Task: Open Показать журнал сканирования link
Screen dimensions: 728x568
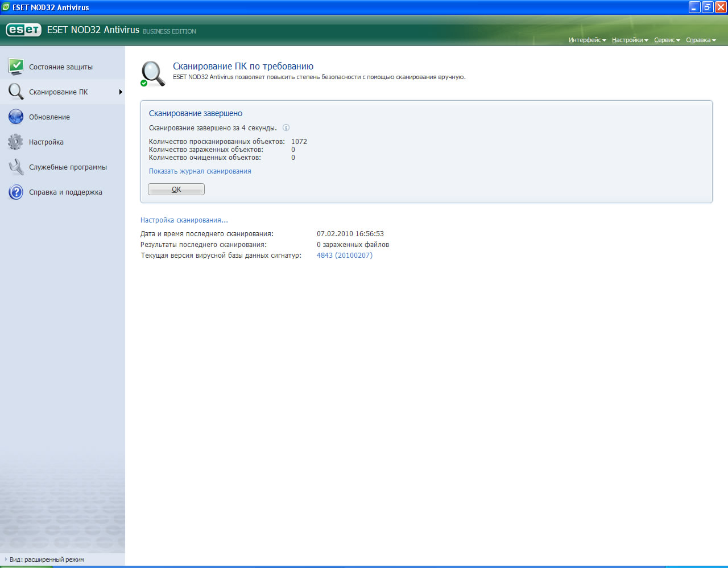Action: 200,171
